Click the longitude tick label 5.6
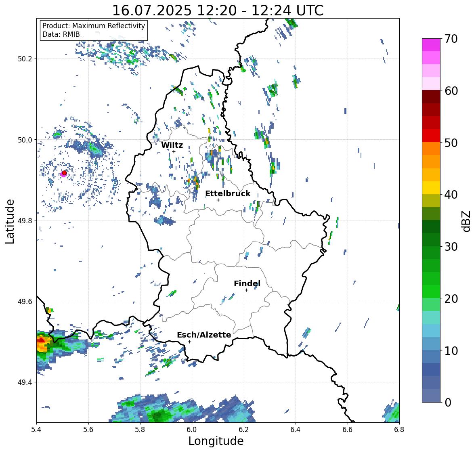This screenshot has height=451, width=476. point(88,430)
